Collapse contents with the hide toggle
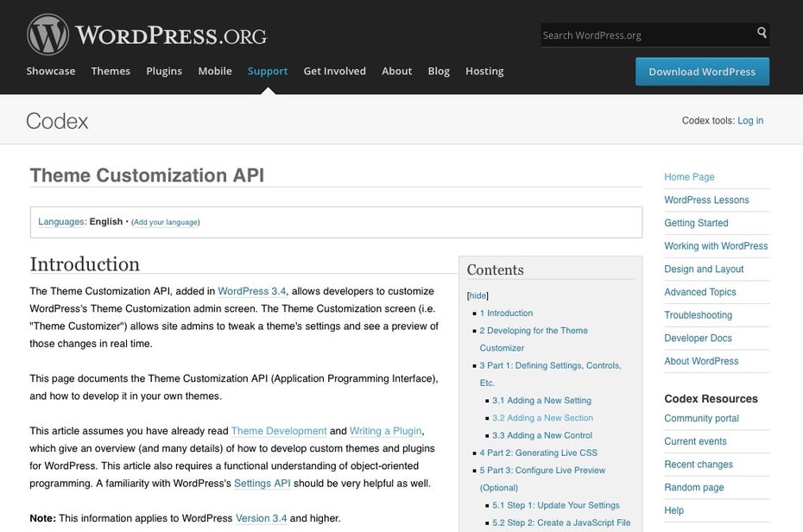Image resolution: width=803 pixels, height=532 pixels. (x=477, y=295)
